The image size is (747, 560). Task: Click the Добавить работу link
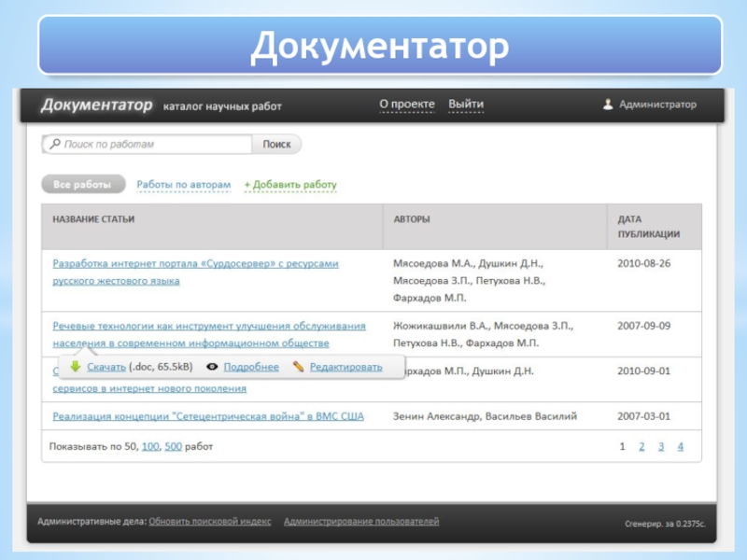(x=290, y=185)
